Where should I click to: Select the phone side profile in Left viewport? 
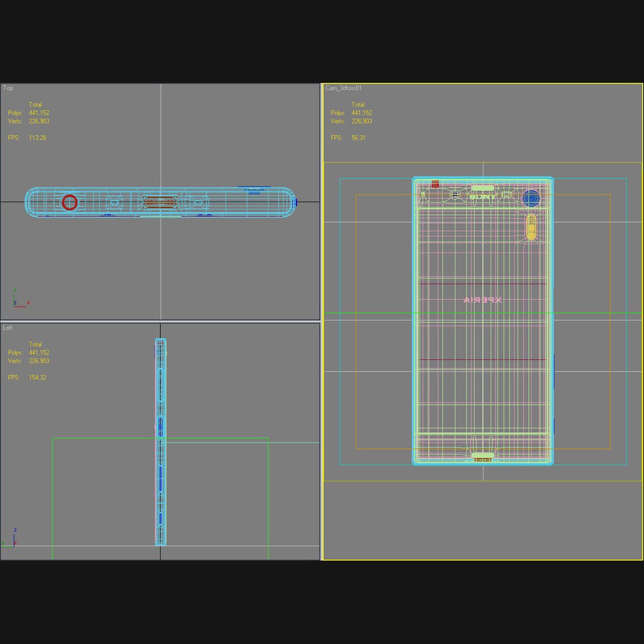[x=160, y=442]
